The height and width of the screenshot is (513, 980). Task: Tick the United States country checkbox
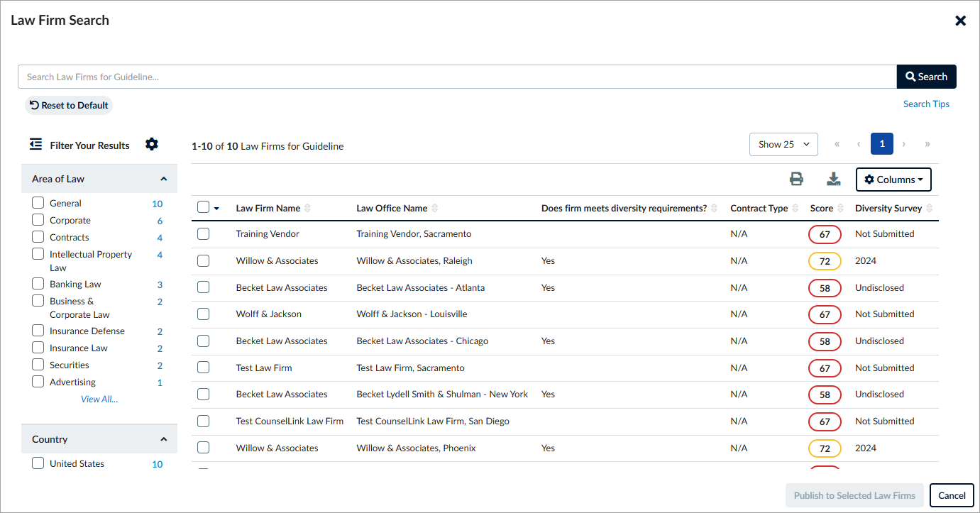pos(38,463)
